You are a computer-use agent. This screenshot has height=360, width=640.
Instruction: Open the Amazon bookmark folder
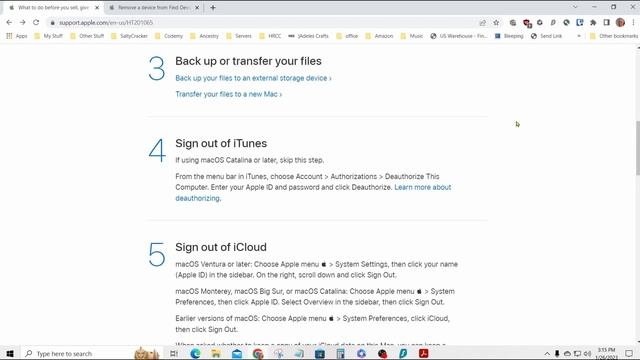380,36
